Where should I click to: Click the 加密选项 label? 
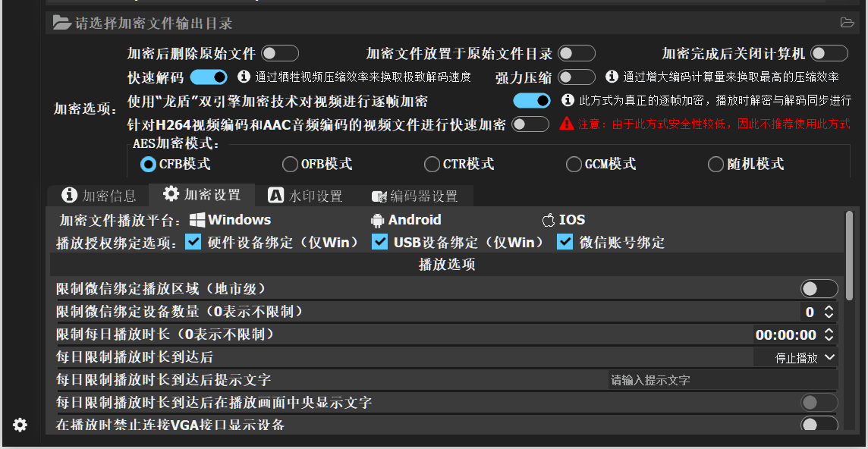85,108
